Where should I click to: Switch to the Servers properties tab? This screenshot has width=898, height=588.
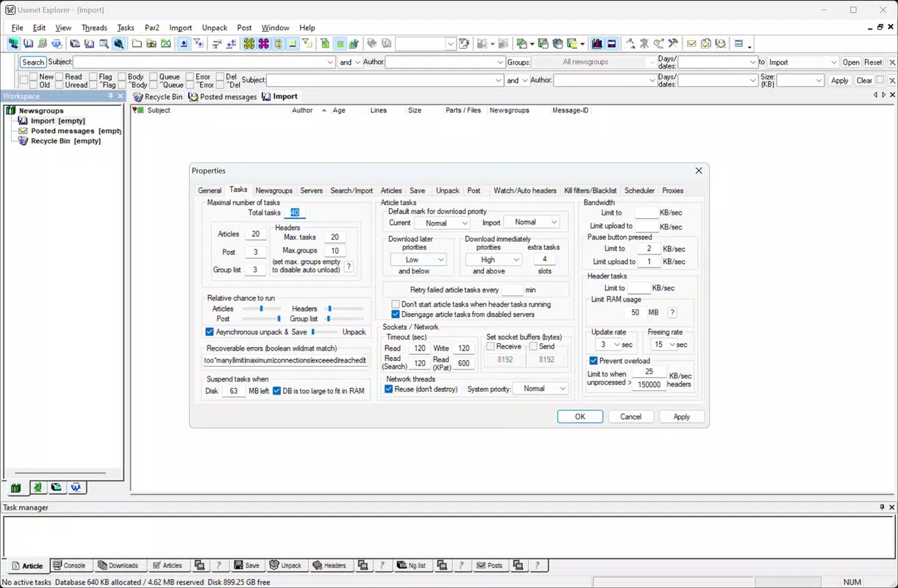tap(311, 190)
